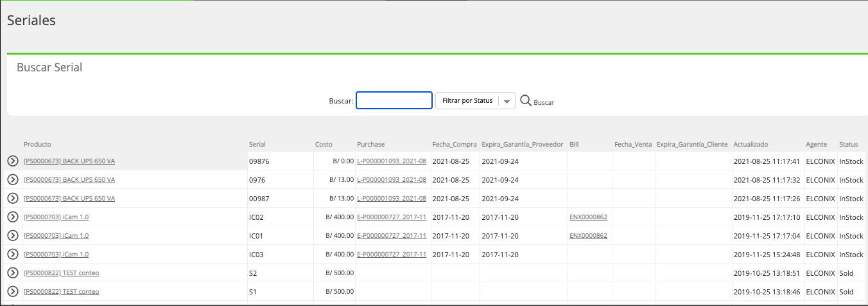Click the Seriales page title
868x306 pixels.
coord(31,20)
